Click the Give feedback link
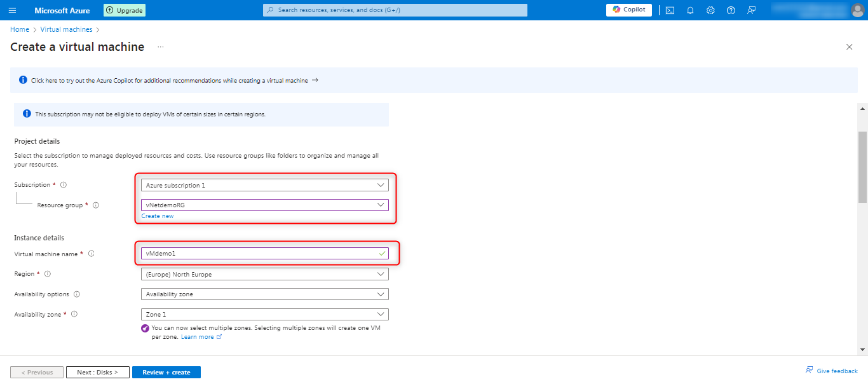868x391 pixels. [832, 371]
